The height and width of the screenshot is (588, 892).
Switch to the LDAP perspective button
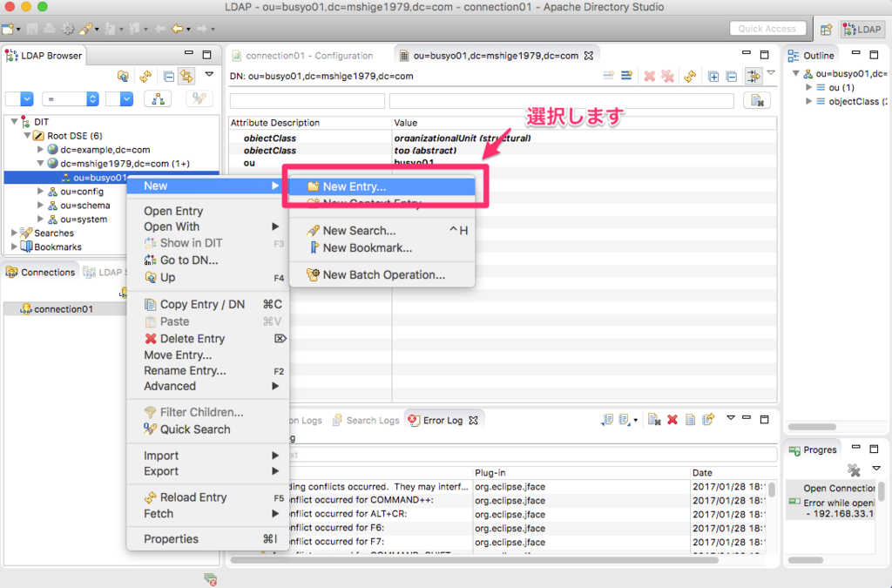coord(862,29)
